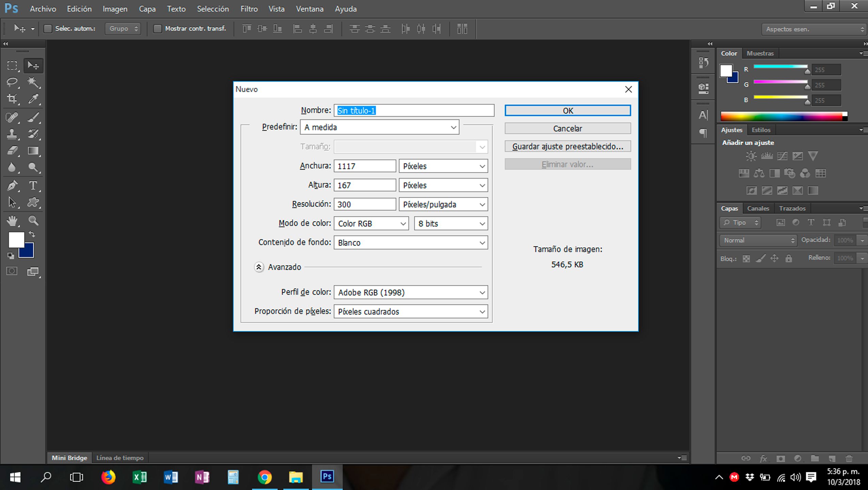Image resolution: width=868 pixels, height=490 pixels.
Task: Click the Nombre input field
Action: (x=414, y=110)
